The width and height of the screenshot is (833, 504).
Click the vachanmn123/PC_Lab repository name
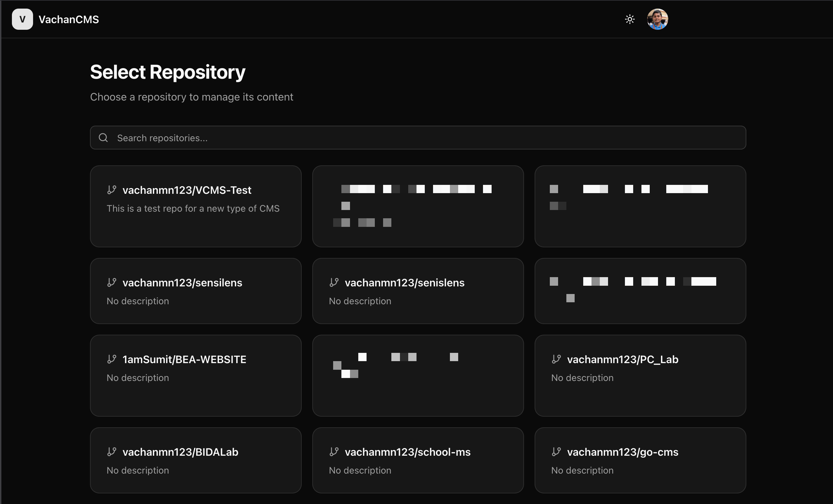point(622,360)
